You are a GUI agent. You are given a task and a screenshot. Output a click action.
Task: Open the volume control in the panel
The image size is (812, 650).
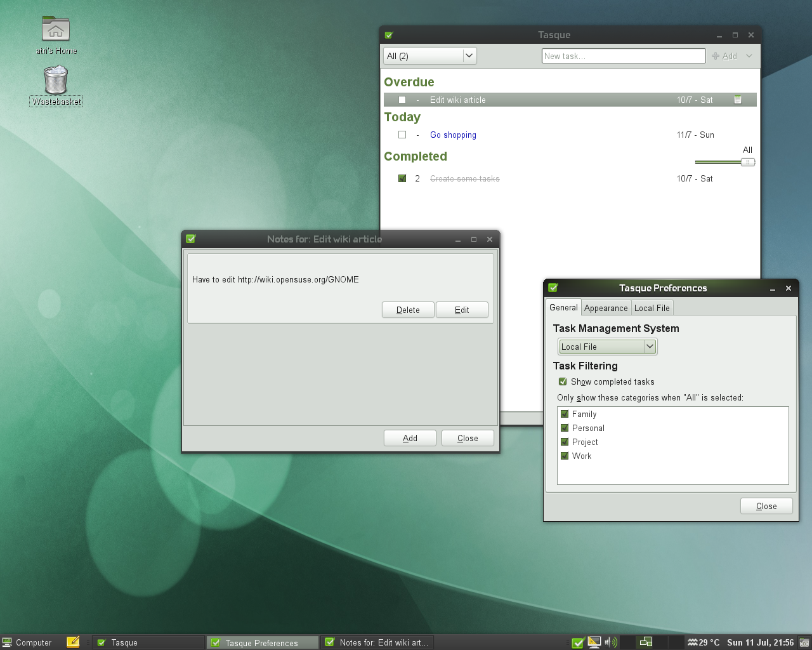click(610, 642)
